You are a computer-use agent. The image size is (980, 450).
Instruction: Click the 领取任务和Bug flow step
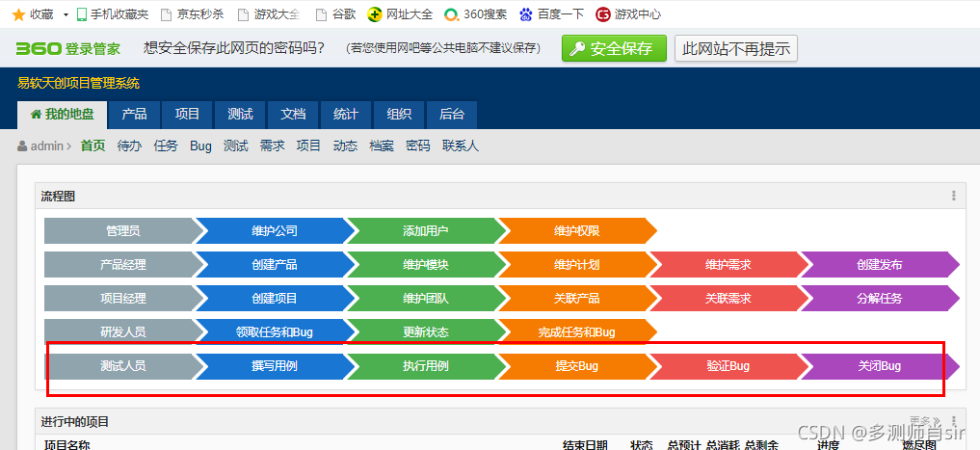coord(275,331)
